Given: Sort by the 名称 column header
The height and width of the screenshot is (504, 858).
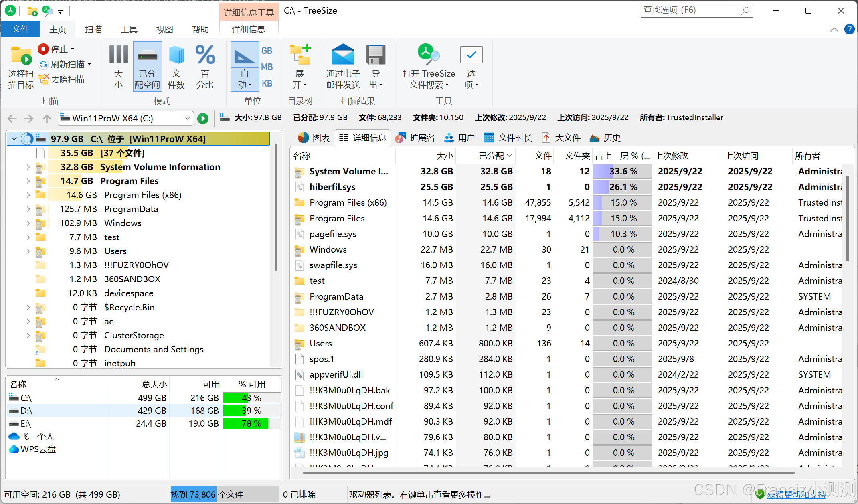Looking at the screenshot, I should click(343, 156).
